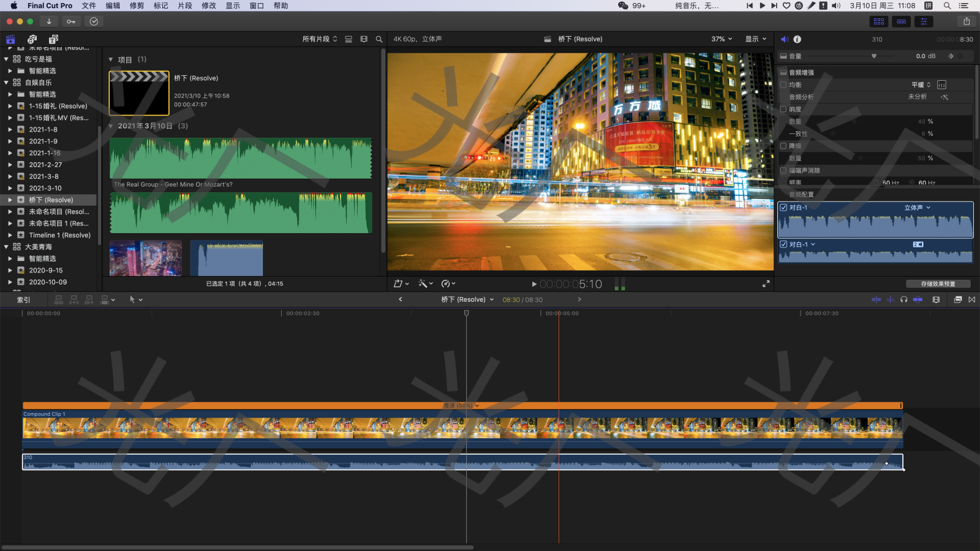
Task: Open the 立体声 channel configuration dropdown
Action: [918, 208]
